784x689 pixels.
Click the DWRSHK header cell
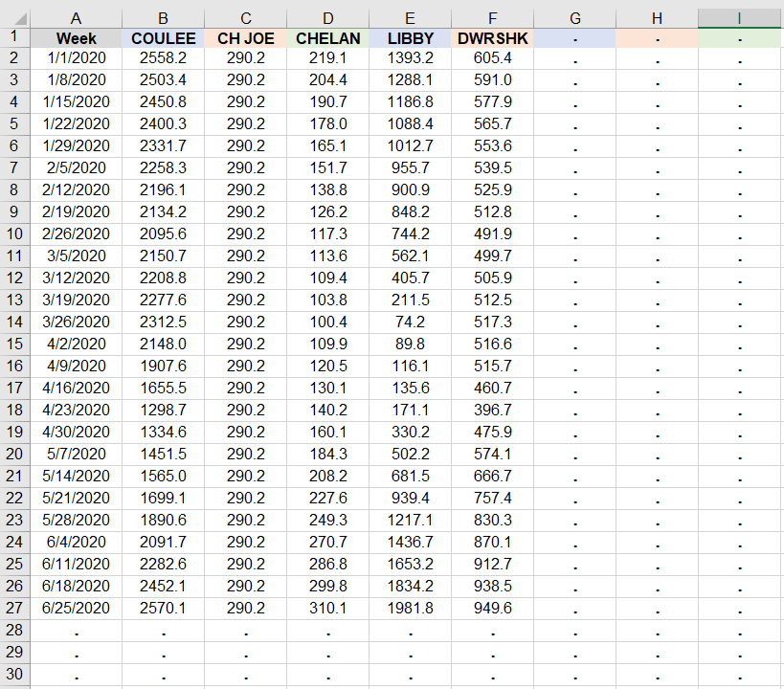click(493, 38)
